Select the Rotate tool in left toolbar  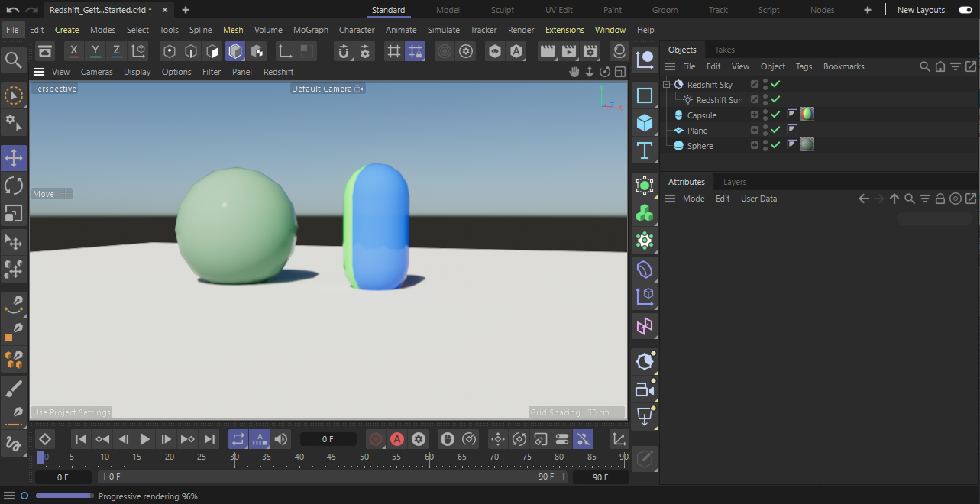(14, 186)
